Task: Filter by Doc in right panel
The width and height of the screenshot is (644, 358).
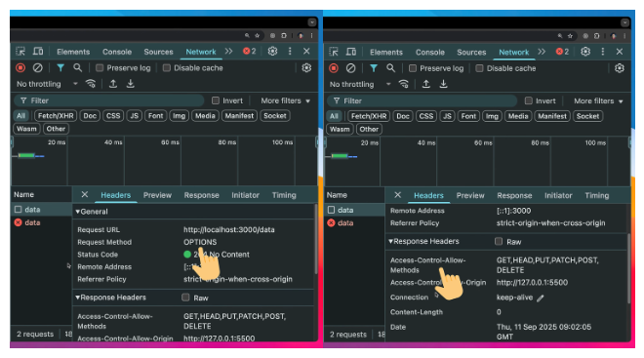Action: point(403,116)
